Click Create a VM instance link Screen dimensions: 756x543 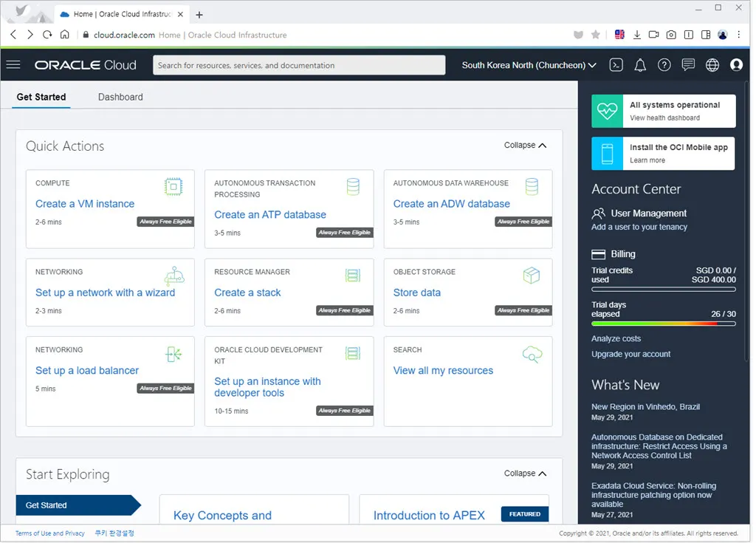[85, 204]
